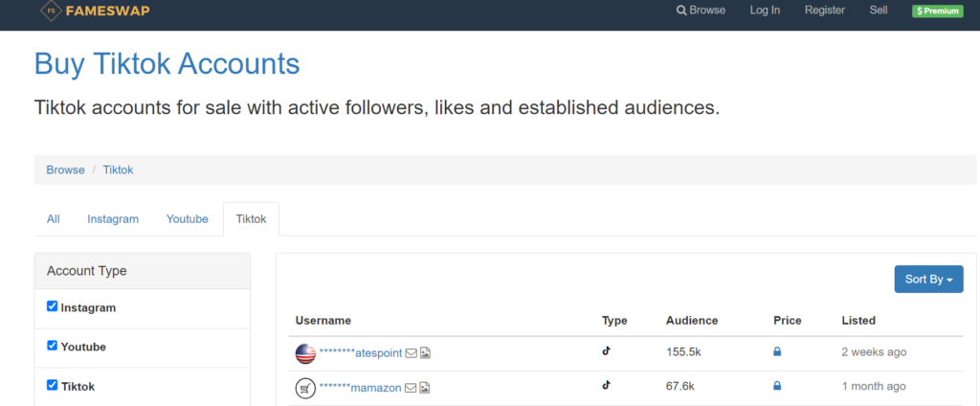Open the Log In page

pos(765,11)
